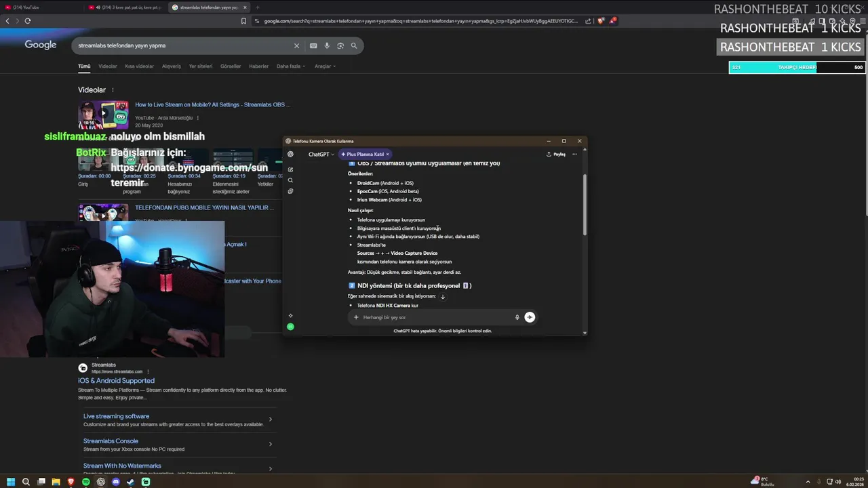The height and width of the screenshot is (488, 868).
Task: Click the ChatGPT logo icon in sidebar
Action: tap(290, 155)
